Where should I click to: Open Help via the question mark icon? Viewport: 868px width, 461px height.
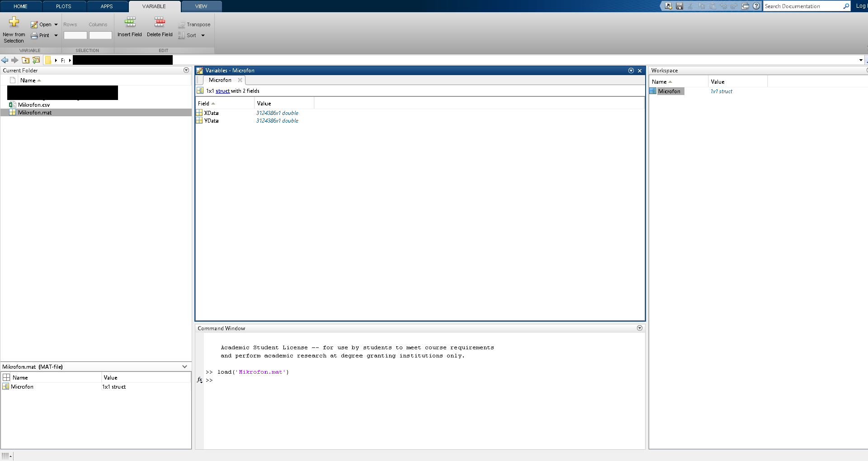click(x=756, y=6)
